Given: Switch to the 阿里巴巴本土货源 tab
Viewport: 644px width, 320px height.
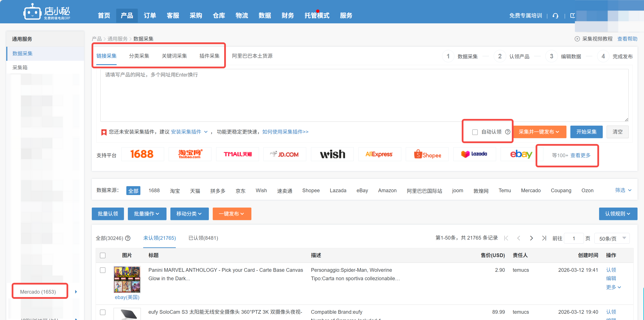Looking at the screenshot, I should pyautogui.click(x=252, y=56).
